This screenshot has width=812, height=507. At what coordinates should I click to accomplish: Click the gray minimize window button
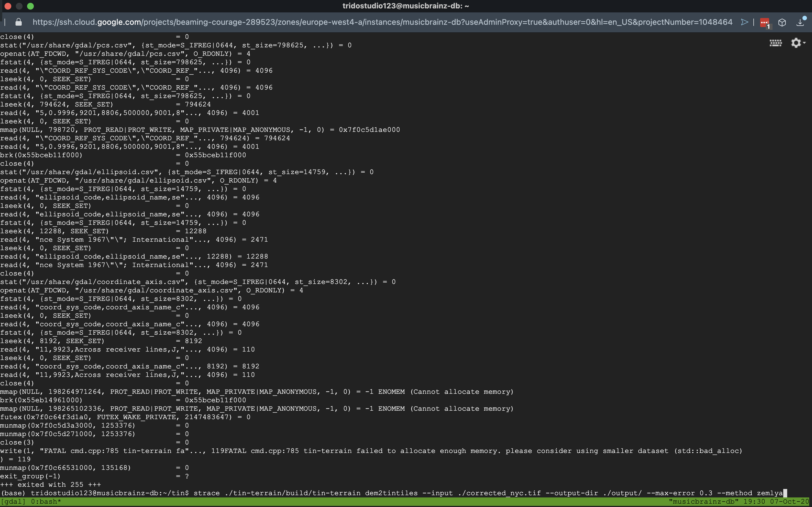pyautogui.click(x=19, y=6)
